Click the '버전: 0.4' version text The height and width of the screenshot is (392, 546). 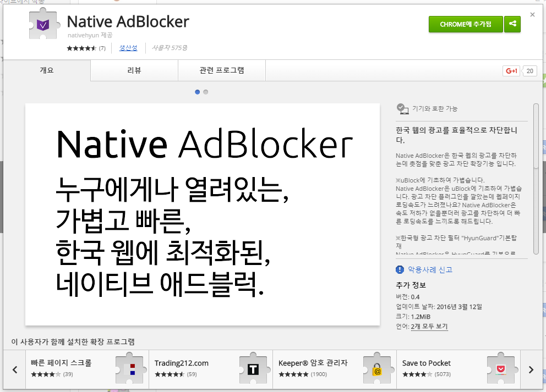(x=408, y=297)
